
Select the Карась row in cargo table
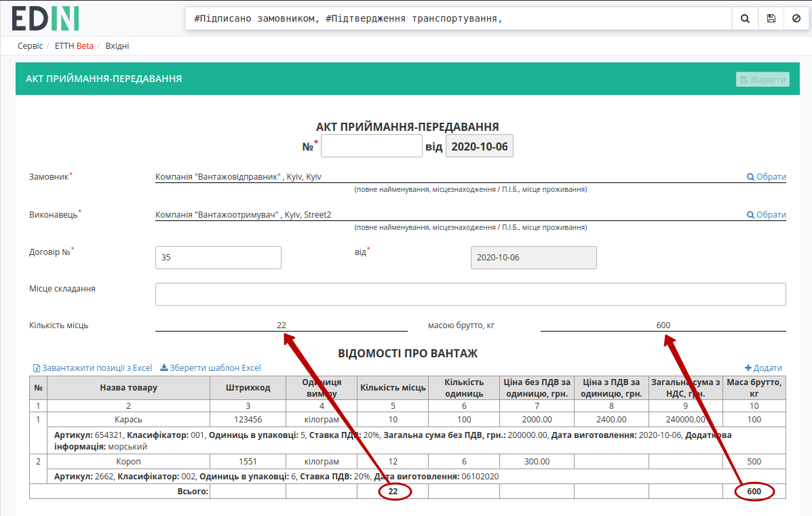coord(408,419)
